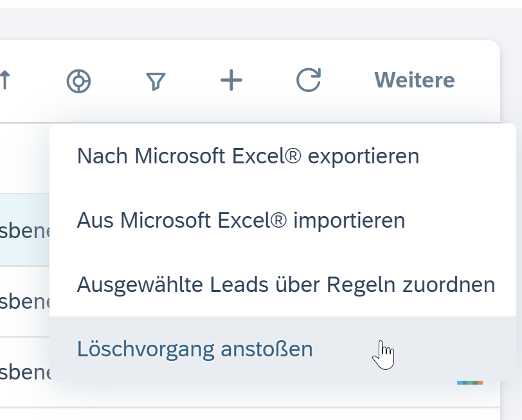Select Nach Microsoft Excel exportieren
The image size is (522, 420).
click(248, 156)
